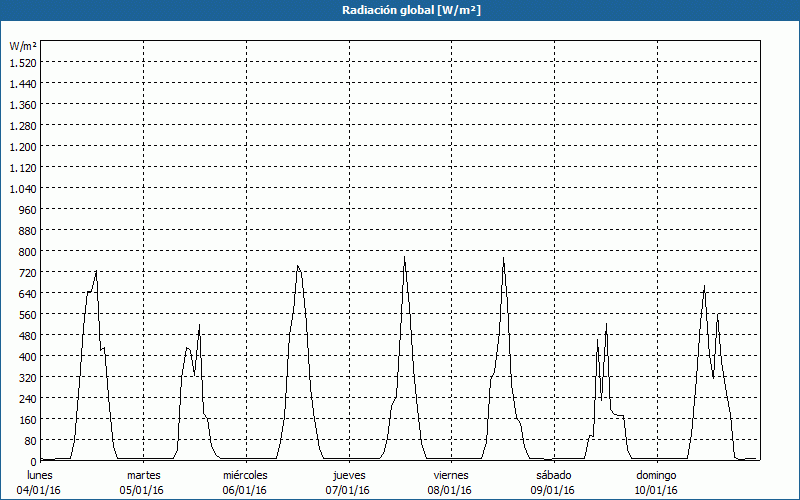Viewport: 800px width, 500px height.
Task: Click the W/m² unit label on the y-axis
Action: 23,46
